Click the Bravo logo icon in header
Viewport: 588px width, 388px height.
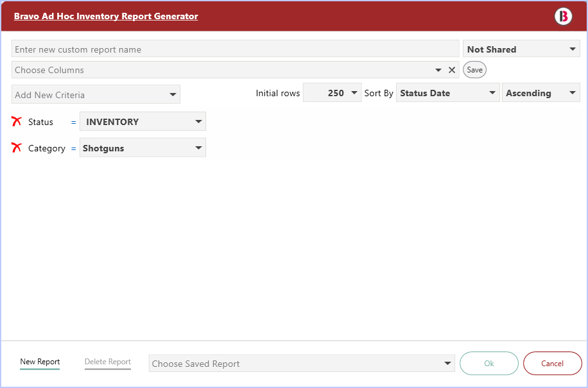pyautogui.click(x=563, y=16)
